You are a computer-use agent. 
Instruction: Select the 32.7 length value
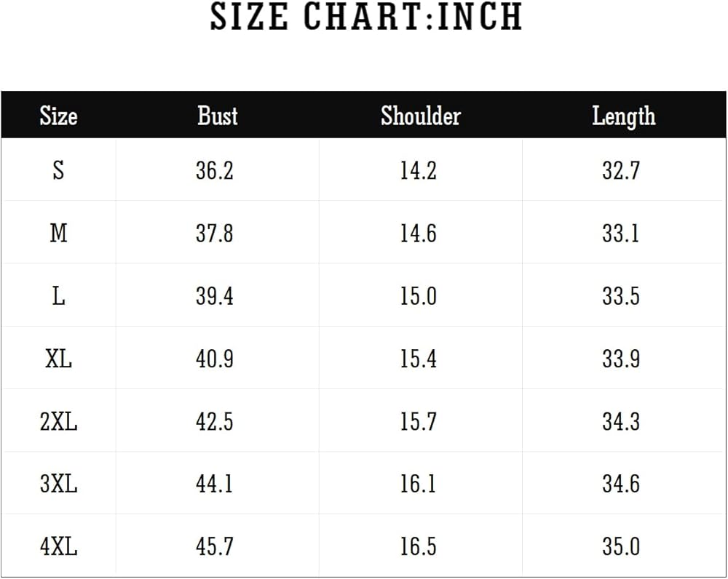pyautogui.click(x=621, y=170)
